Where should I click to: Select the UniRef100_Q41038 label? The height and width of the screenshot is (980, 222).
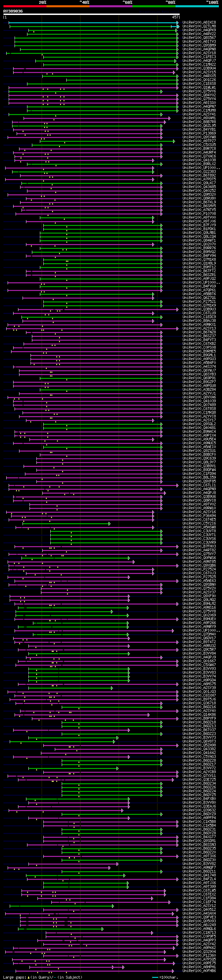(x=199, y=160)
